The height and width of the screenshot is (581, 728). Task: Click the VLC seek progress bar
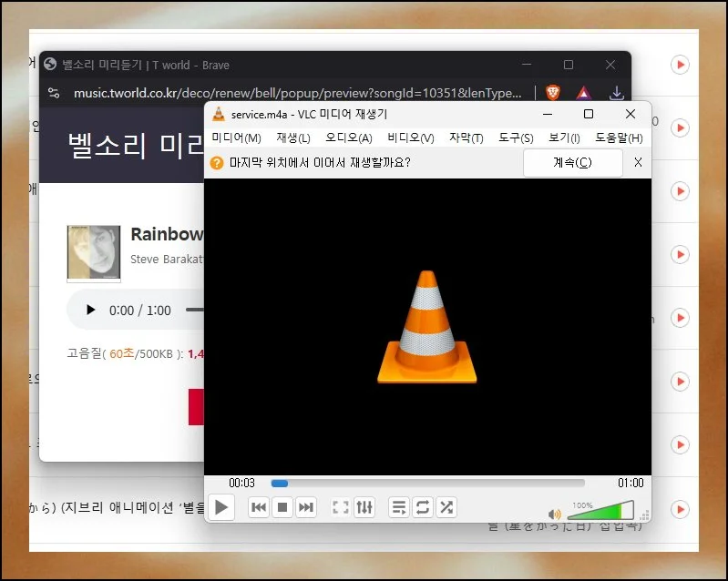[428, 484]
